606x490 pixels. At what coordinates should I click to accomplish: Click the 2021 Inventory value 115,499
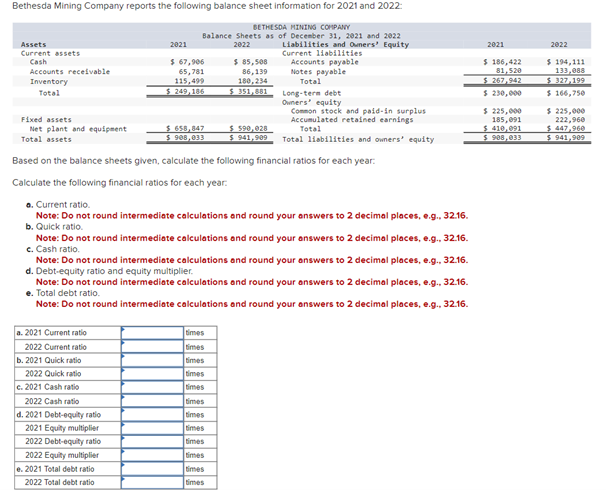[x=189, y=81]
